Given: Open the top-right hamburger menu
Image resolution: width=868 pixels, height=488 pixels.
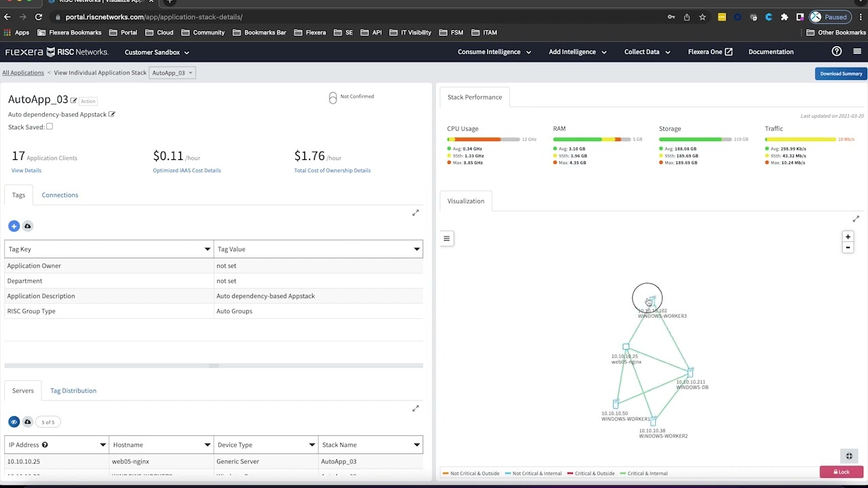Looking at the screenshot, I should [857, 52].
